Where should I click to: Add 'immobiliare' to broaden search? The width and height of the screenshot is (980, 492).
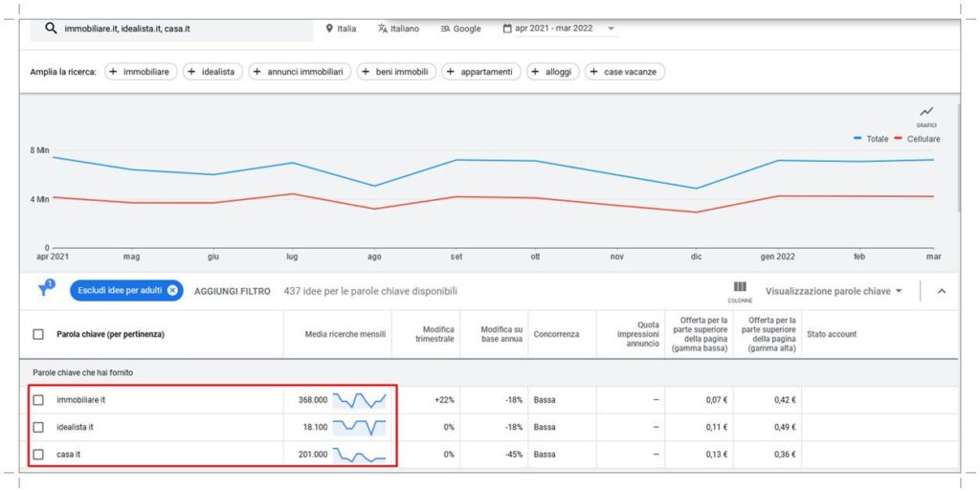pos(141,72)
